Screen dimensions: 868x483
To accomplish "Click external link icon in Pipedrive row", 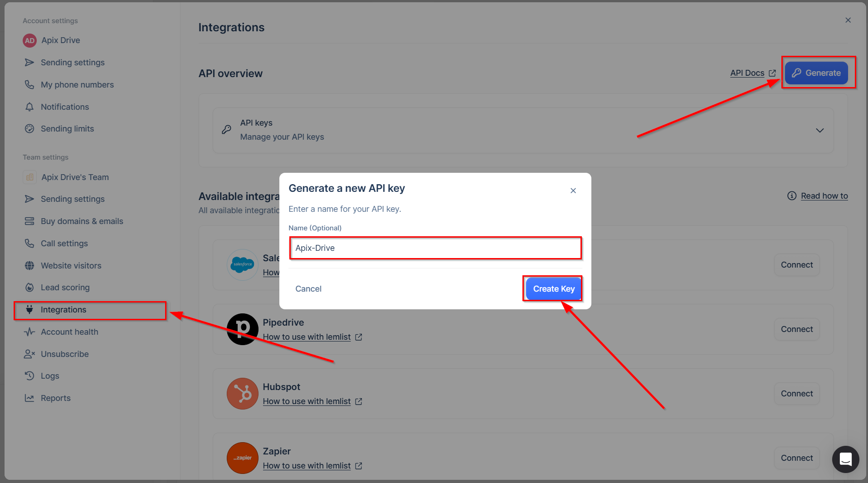I will (x=359, y=337).
